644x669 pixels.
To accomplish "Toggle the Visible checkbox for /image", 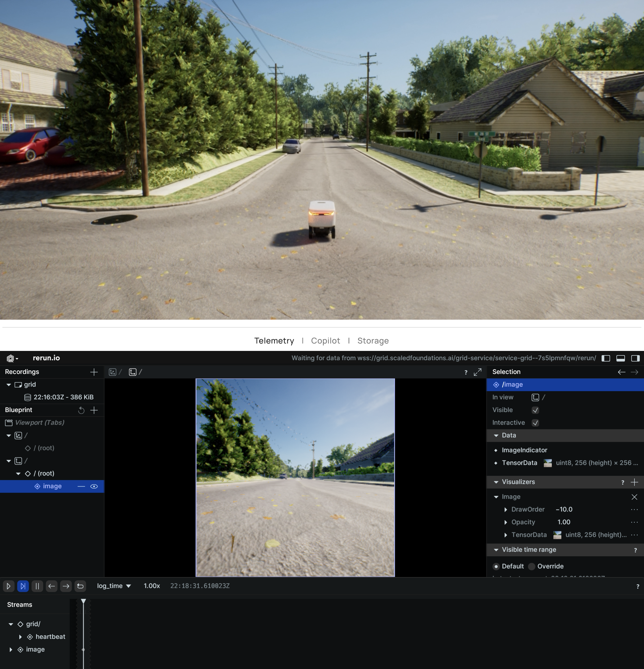I will click(x=535, y=410).
